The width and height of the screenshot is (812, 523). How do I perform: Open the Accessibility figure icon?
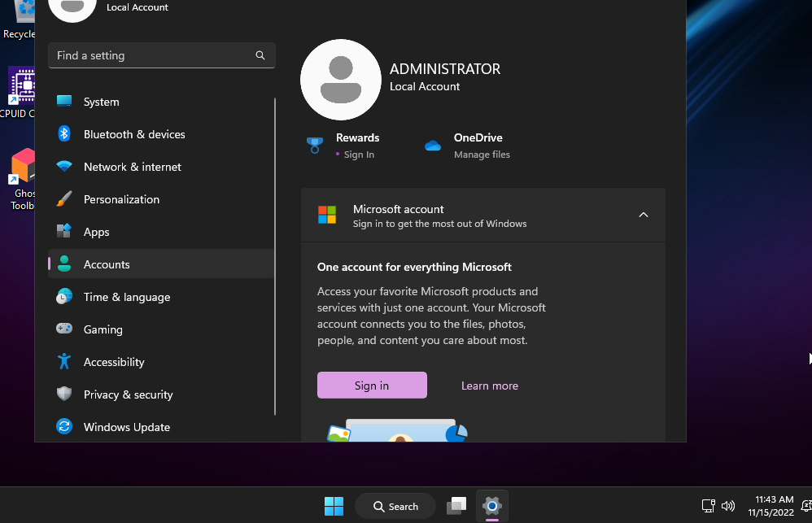64,362
